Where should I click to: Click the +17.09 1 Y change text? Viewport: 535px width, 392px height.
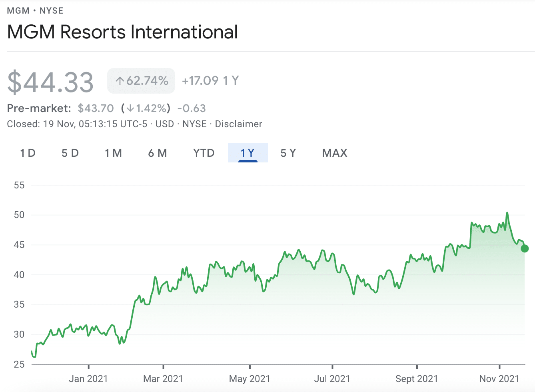pyautogui.click(x=210, y=81)
